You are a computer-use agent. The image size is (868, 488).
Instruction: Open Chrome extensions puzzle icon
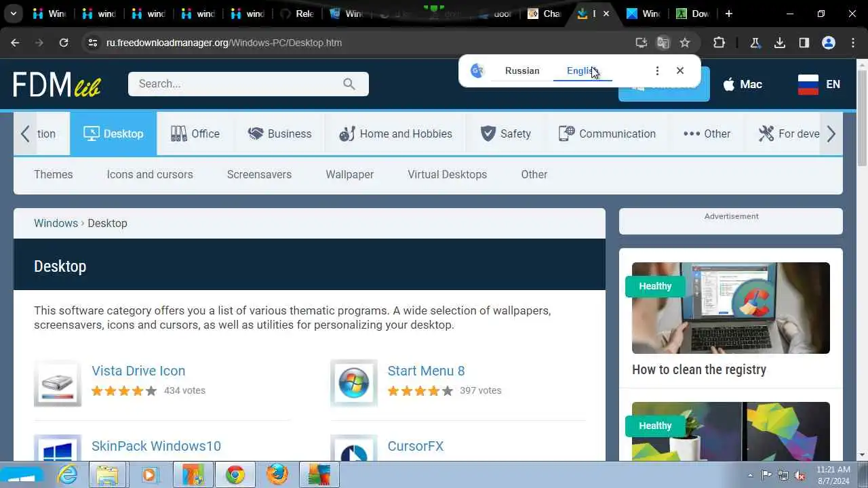click(719, 43)
